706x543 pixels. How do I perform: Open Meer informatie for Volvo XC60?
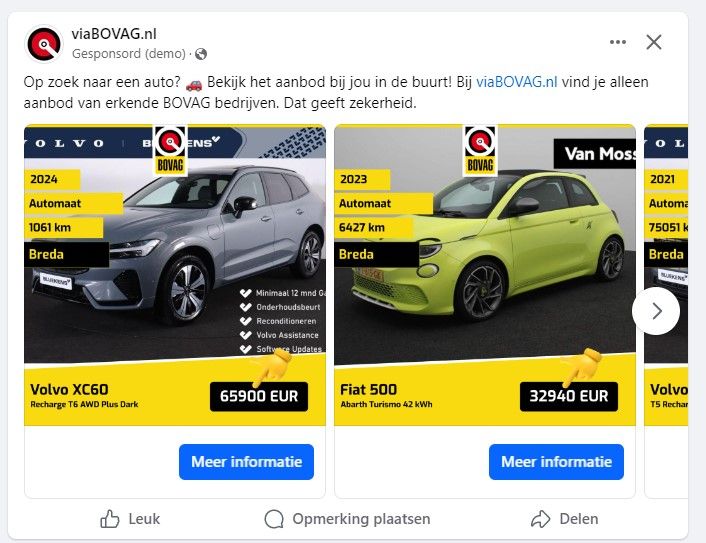click(246, 462)
